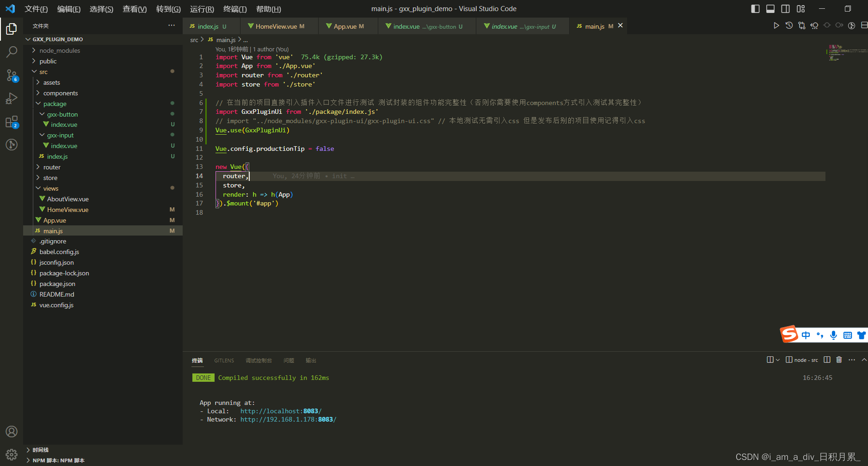868x466 pixels.
Task: Open file history with clock icon
Action: pyautogui.click(x=789, y=25)
